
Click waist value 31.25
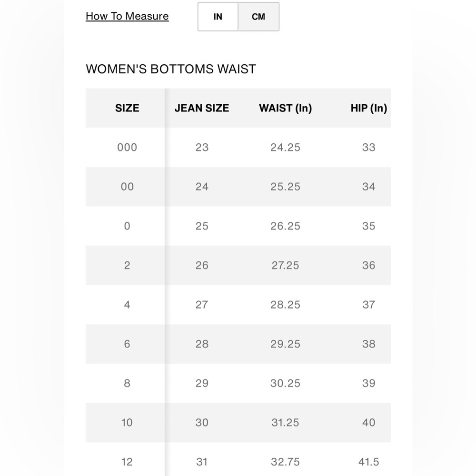coord(285,423)
